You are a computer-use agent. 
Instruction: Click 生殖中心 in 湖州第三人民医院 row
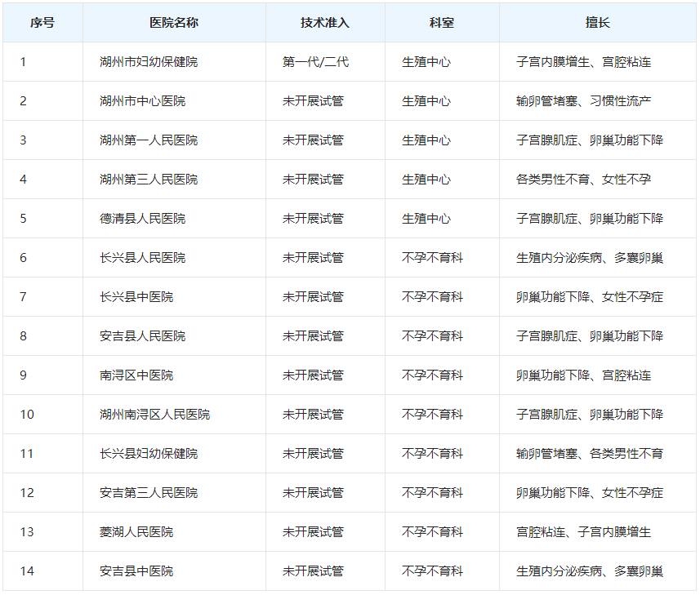426,180
